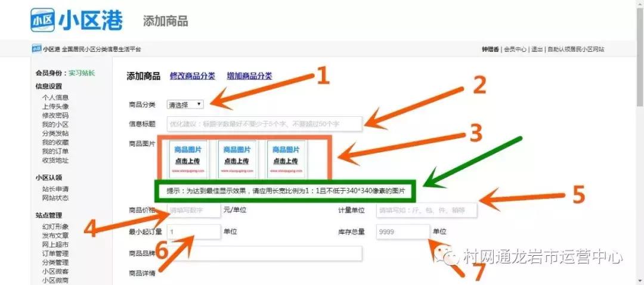Upload the second 商品图片 thumbnail
The height and width of the screenshot is (285, 644).
pyautogui.click(x=237, y=159)
